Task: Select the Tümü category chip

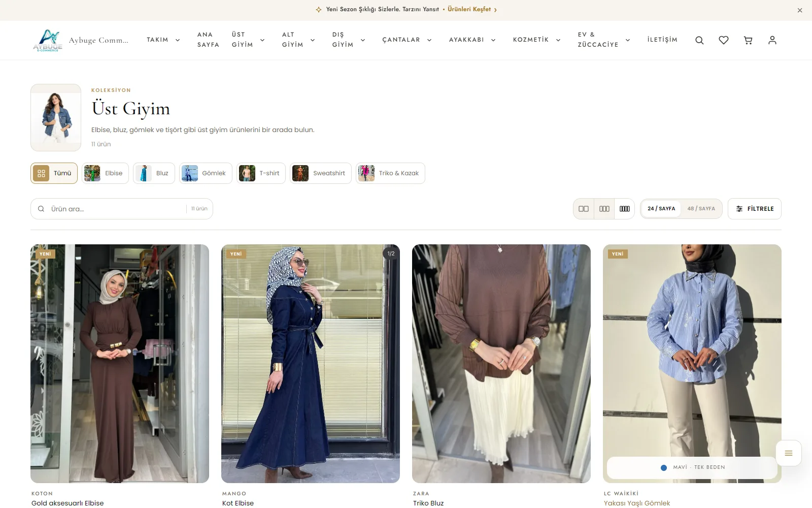Action: coord(54,173)
